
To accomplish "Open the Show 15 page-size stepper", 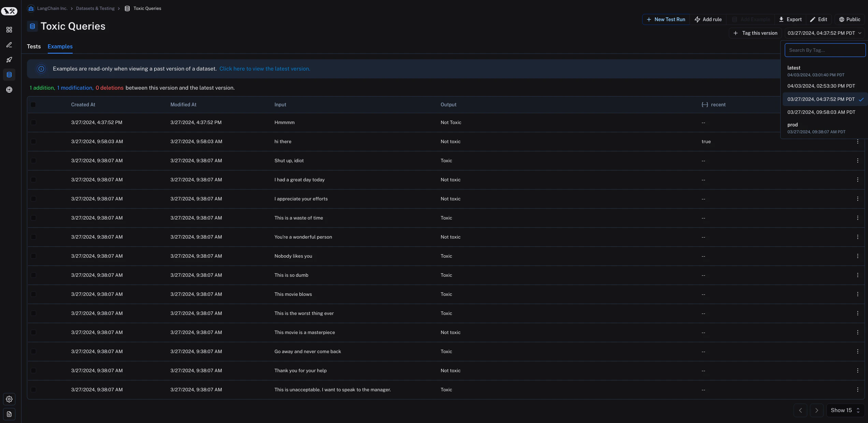I will pyautogui.click(x=845, y=410).
